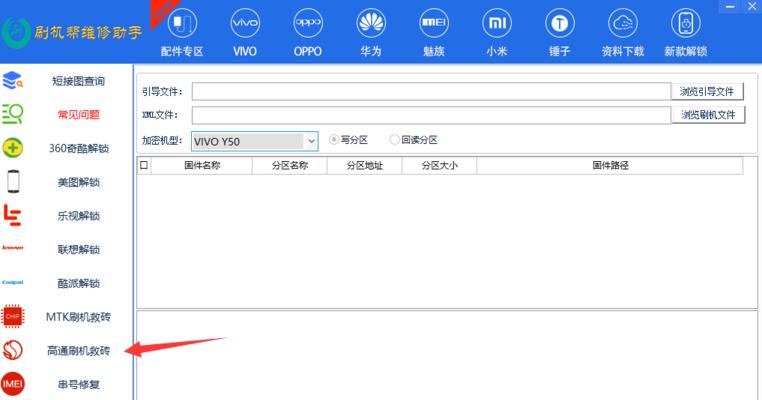Screen dimensions: 762x400
Task: Select the 回读分区 radio button
Action: pos(395,139)
